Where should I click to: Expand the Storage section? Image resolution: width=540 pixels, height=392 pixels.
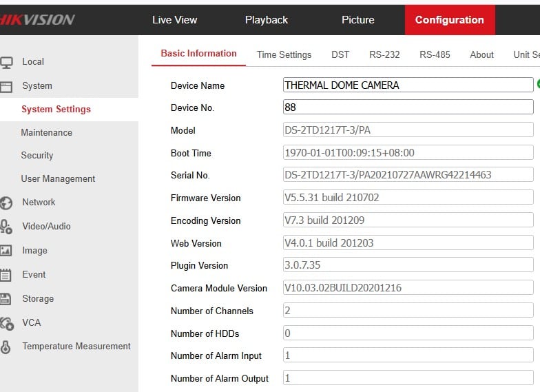click(x=38, y=299)
